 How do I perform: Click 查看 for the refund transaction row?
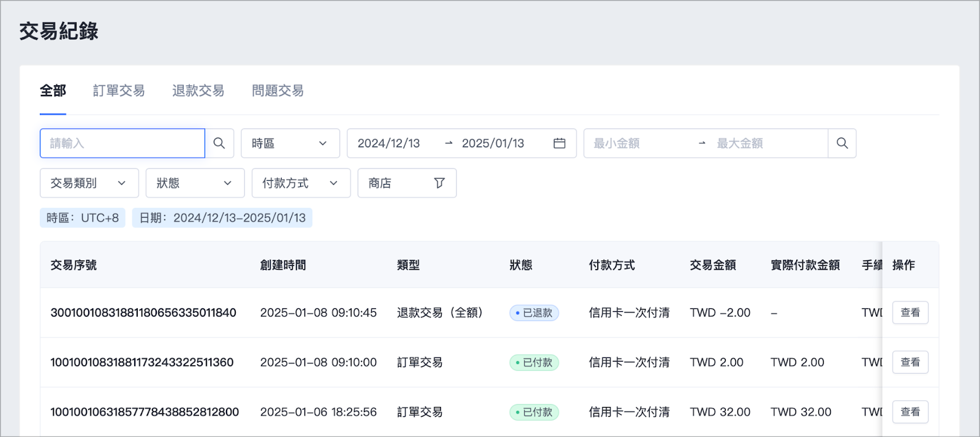910,313
